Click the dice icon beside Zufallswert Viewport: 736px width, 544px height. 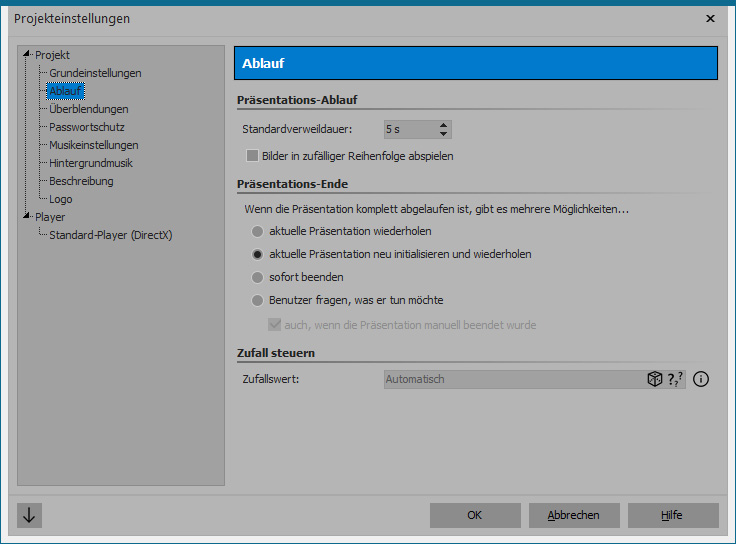[x=654, y=379]
